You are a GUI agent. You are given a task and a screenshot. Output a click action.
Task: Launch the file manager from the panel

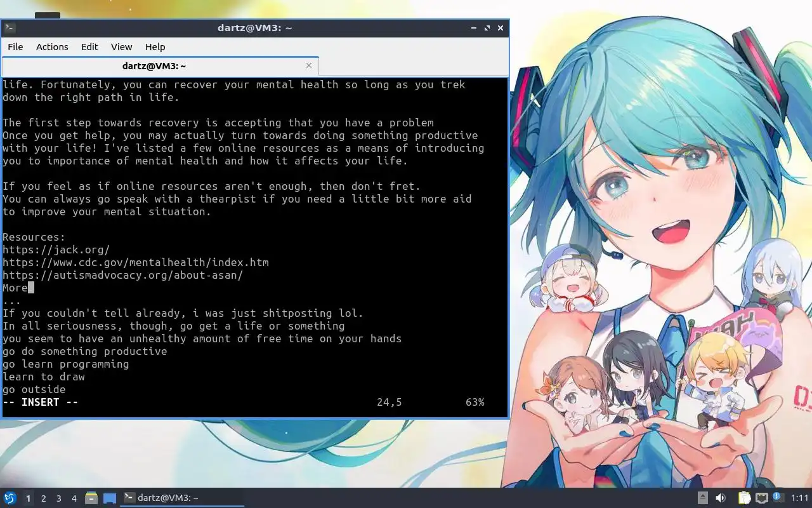click(x=91, y=498)
